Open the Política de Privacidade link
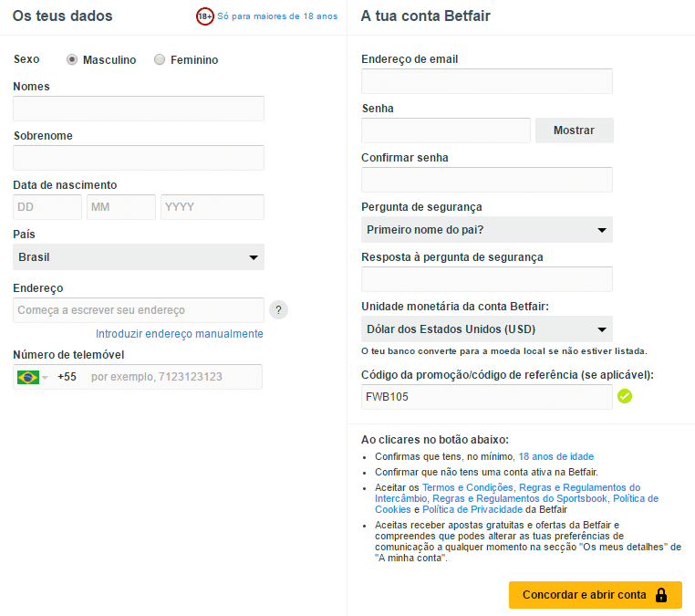 click(x=472, y=509)
